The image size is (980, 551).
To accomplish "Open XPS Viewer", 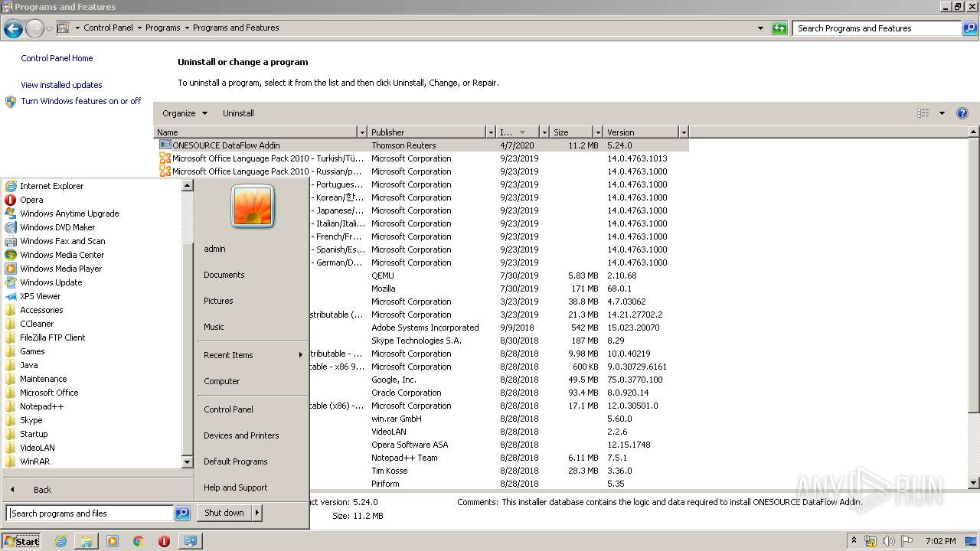I will point(40,296).
